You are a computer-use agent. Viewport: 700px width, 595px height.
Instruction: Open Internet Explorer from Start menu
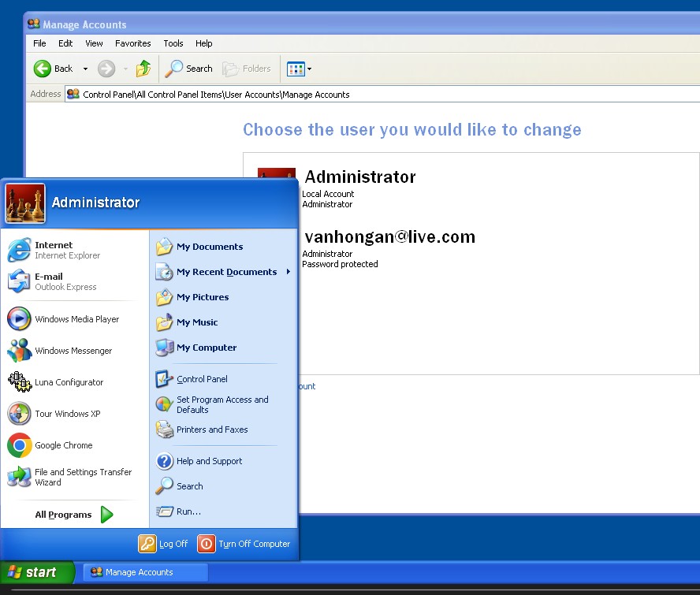click(x=66, y=250)
